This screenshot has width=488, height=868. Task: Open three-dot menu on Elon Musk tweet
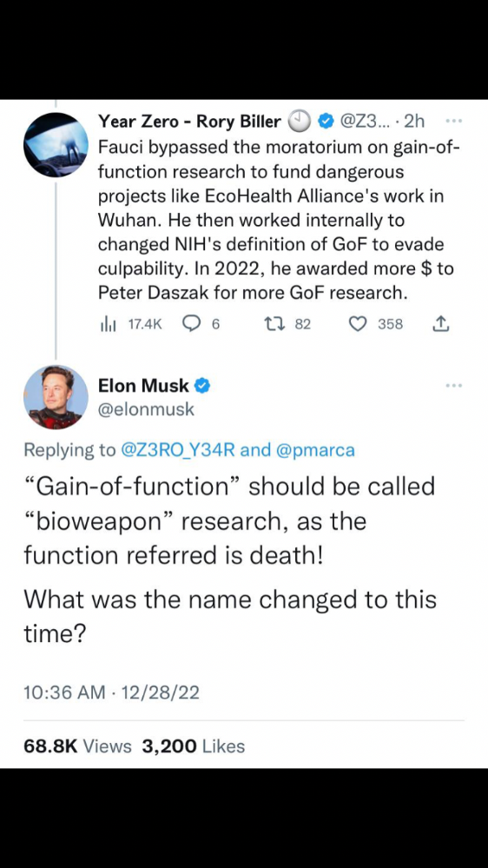453,384
